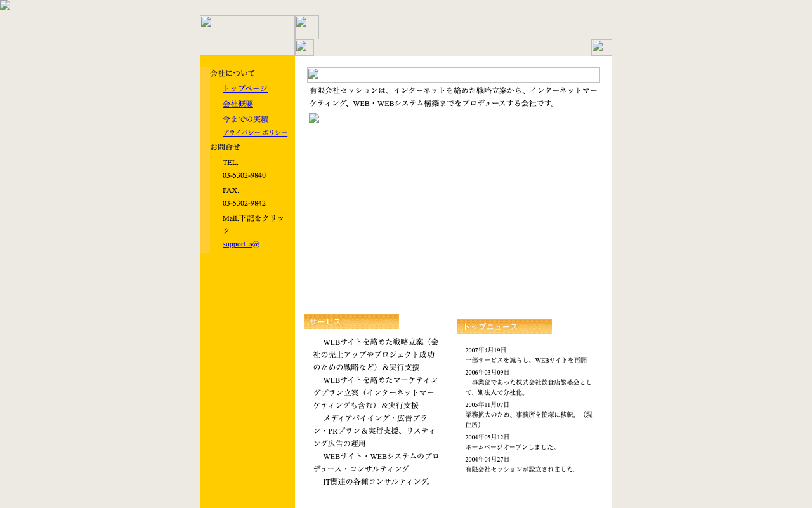The width and height of the screenshot is (812, 508).
Task: Go to the 会社概要 page
Action: [x=238, y=104]
